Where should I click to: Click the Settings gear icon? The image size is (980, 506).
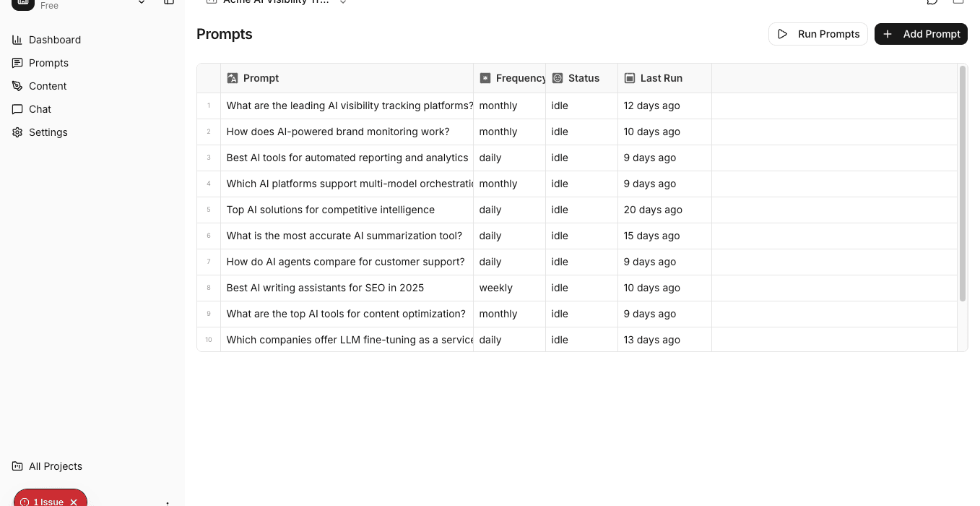(17, 132)
